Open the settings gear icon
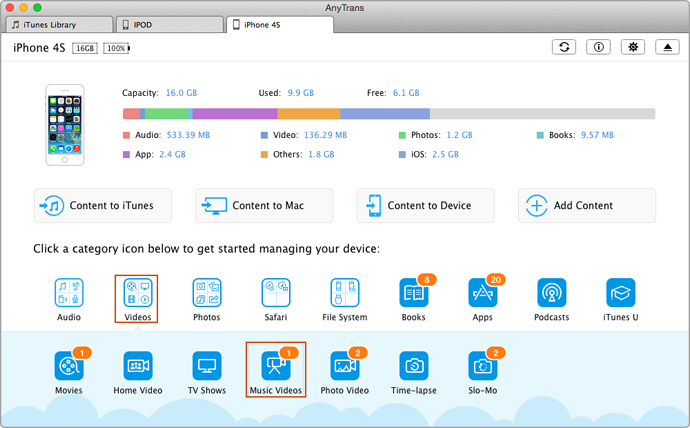The width and height of the screenshot is (690, 428). click(633, 47)
